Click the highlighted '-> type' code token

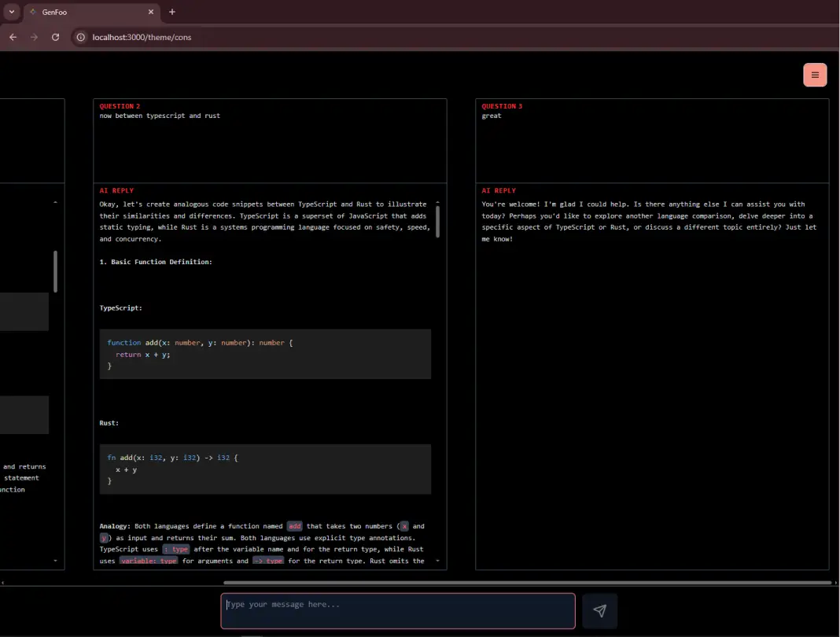click(x=268, y=561)
